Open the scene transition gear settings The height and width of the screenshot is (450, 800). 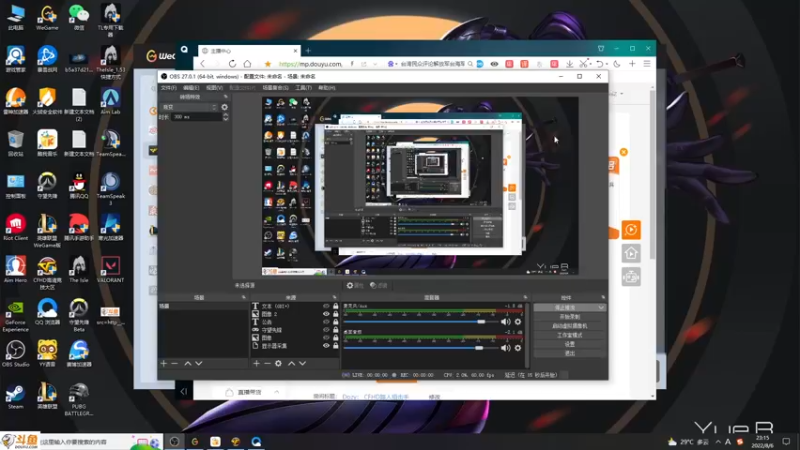224,107
